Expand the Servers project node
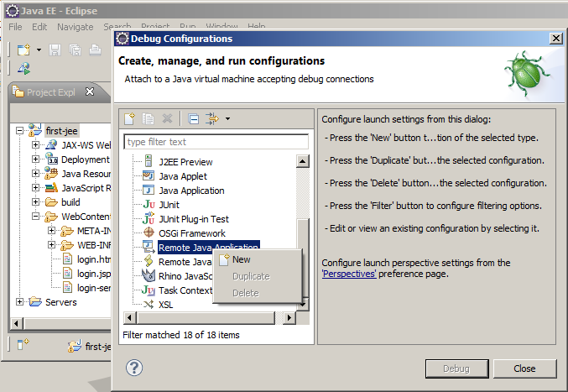Screen dimensions: 568x392 pos(19,302)
